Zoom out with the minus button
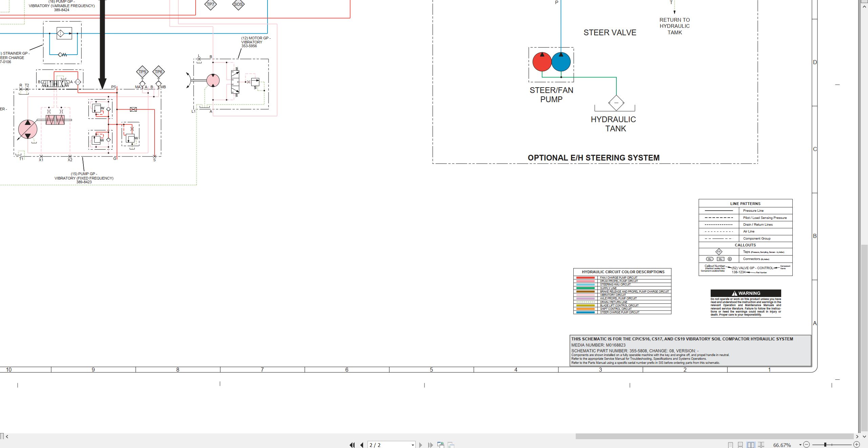 coord(807,445)
